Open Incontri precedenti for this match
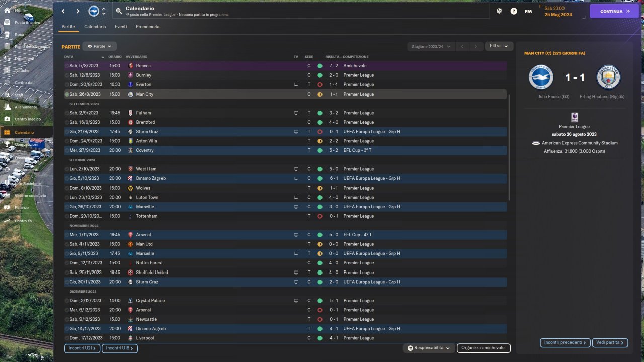The width and height of the screenshot is (644, 362). point(566,343)
